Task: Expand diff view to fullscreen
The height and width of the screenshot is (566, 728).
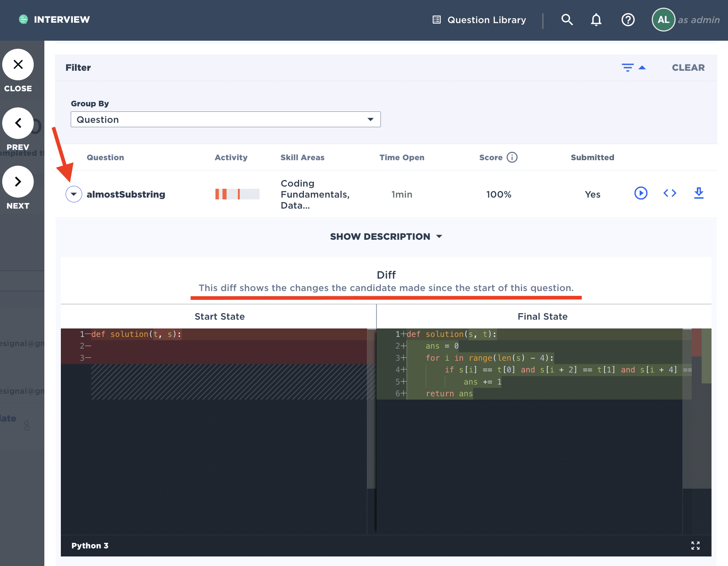Action: tap(695, 545)
